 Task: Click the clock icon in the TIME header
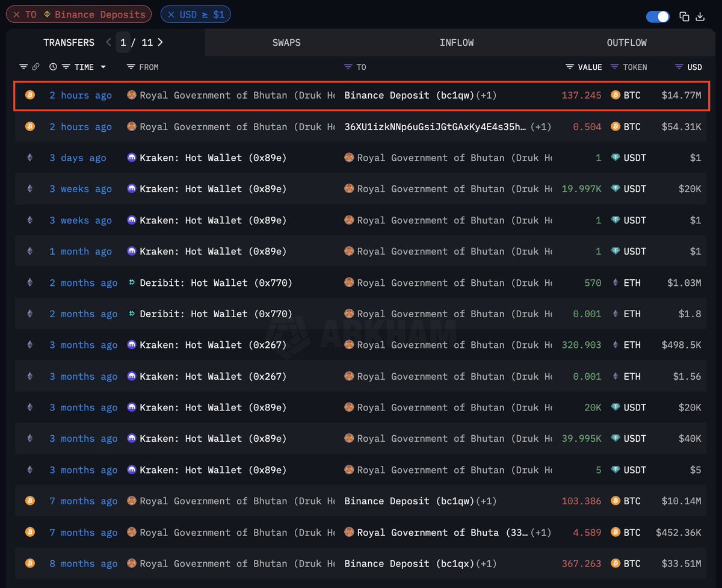[x=54, y=67]
